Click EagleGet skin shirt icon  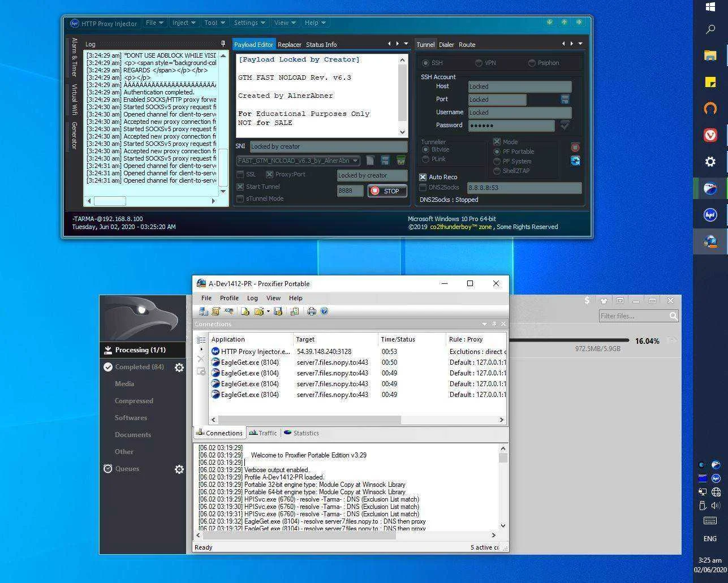[604, 301]
